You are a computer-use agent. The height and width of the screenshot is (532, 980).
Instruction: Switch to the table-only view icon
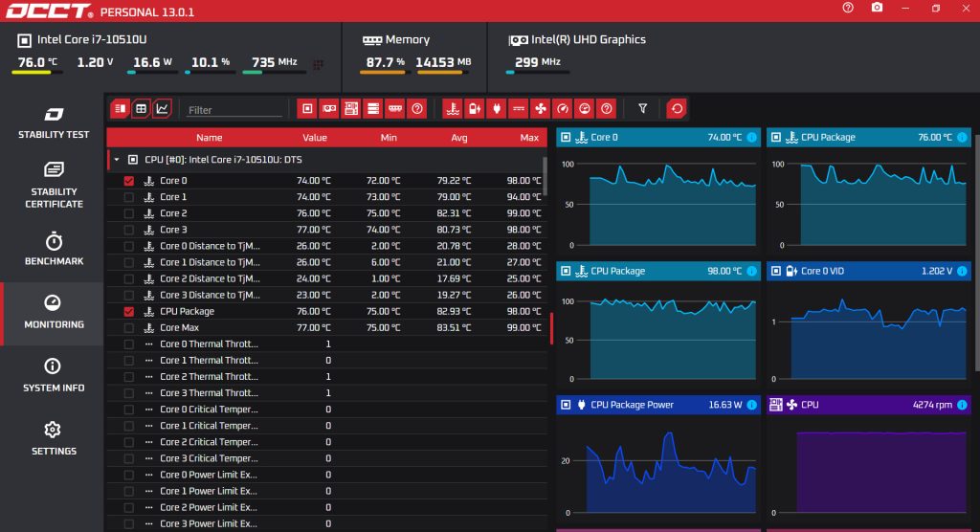(x=142, y=109)
